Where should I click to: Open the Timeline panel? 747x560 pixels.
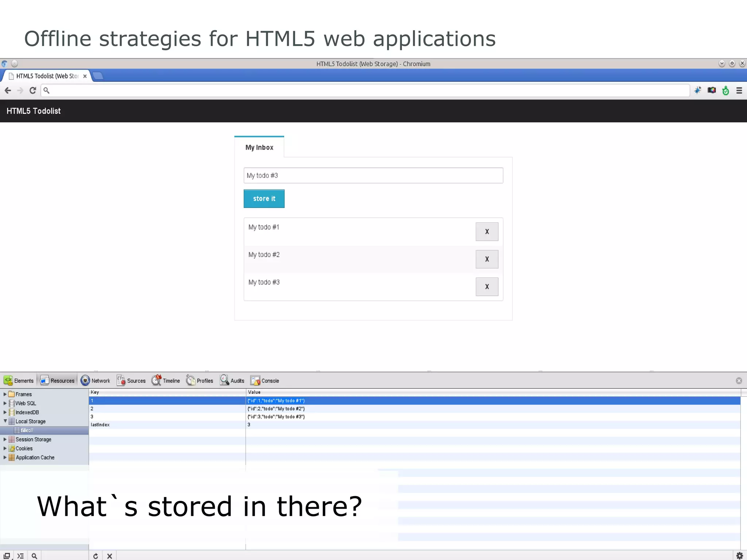point(166,381)
